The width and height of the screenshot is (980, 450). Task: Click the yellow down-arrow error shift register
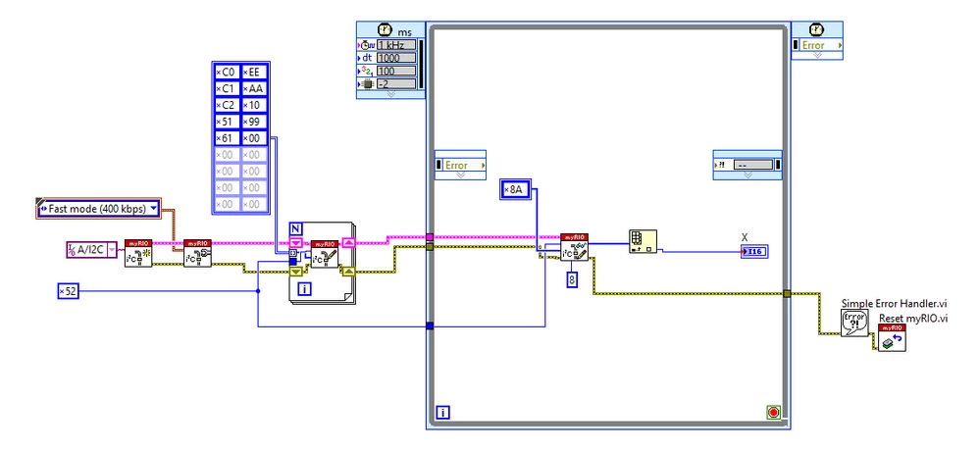tap(297, 271)
